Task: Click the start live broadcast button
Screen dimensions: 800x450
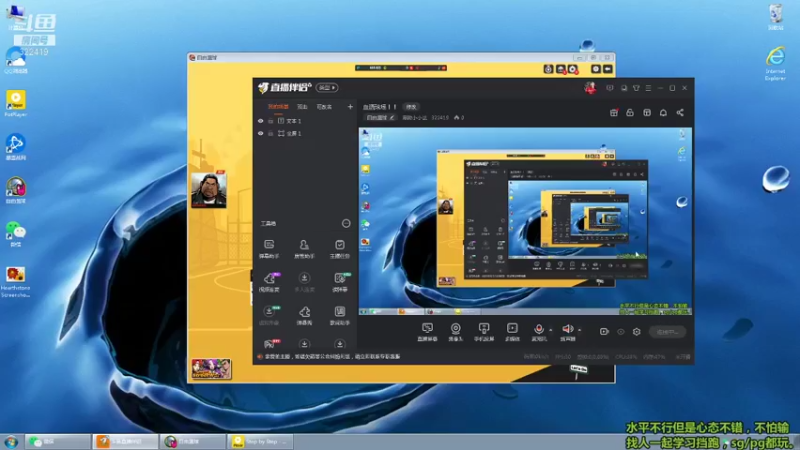Action: 667,332
